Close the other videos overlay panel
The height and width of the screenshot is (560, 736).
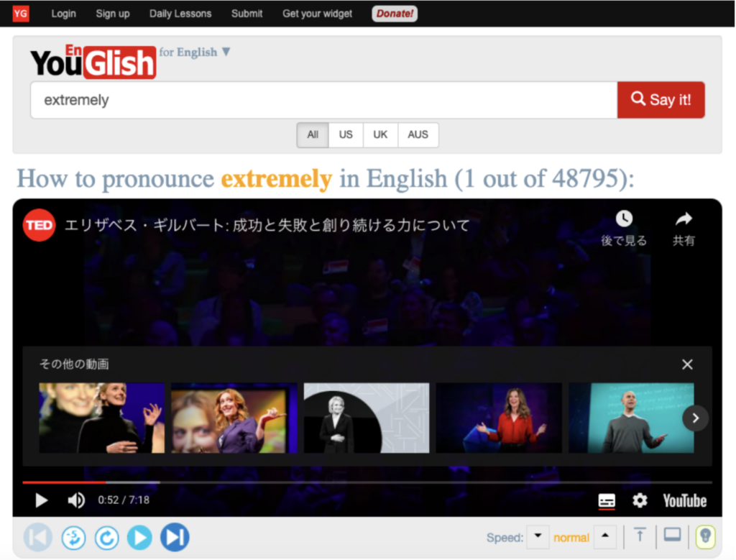pos(687,364)
